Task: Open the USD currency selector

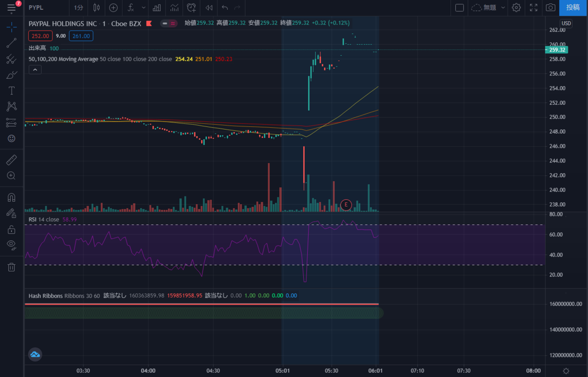Action: pyautogui.click(x=566, y=23)
